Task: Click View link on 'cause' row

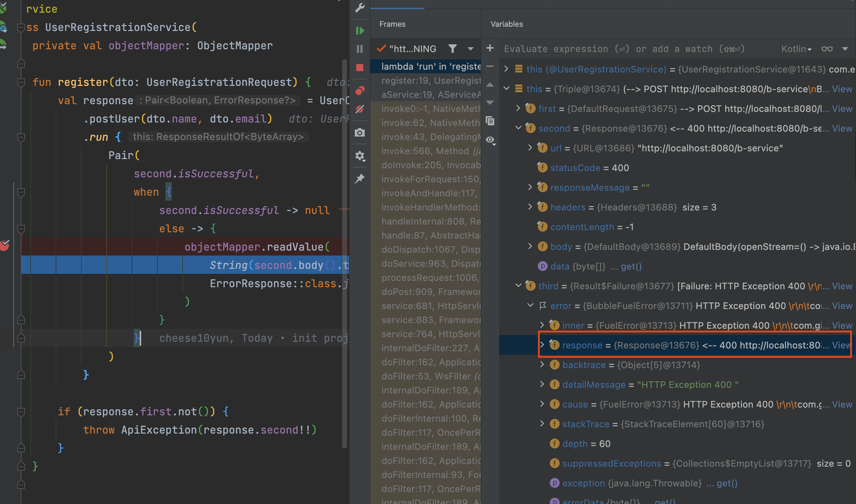Action: tap(842, 404)
